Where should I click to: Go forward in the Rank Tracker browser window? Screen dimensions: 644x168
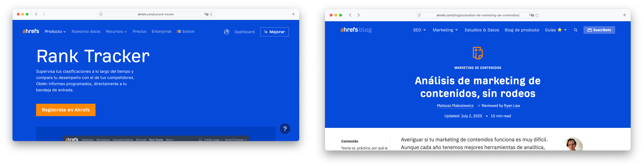click(x=44, y=14)
